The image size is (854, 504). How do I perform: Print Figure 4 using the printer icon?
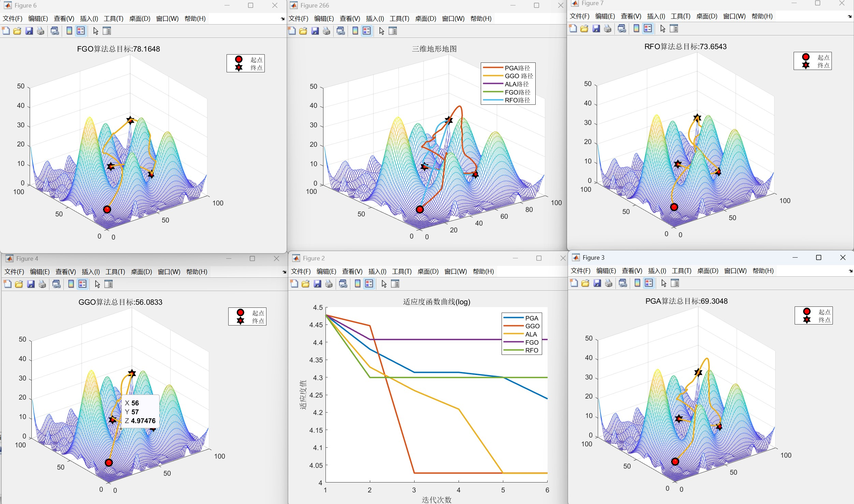(x=42, y=284)
